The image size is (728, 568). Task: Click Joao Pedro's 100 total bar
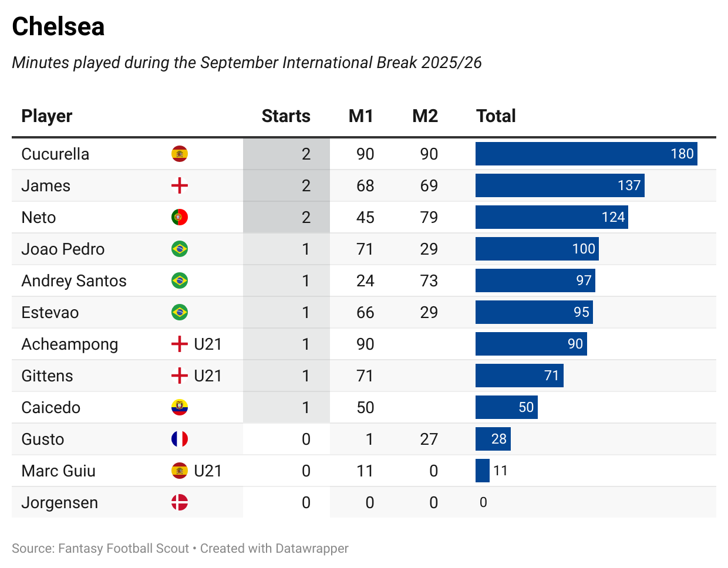[x=537, y=249]
